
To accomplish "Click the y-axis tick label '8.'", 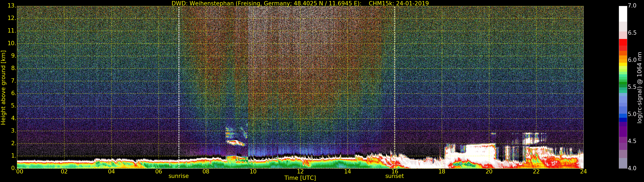I will [x=14, y=68].
